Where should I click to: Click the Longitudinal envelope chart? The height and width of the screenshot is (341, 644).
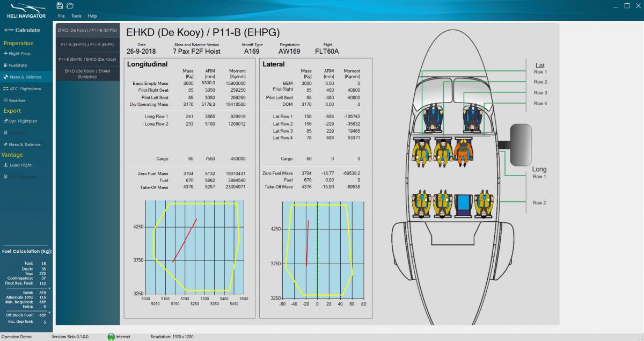194,248
